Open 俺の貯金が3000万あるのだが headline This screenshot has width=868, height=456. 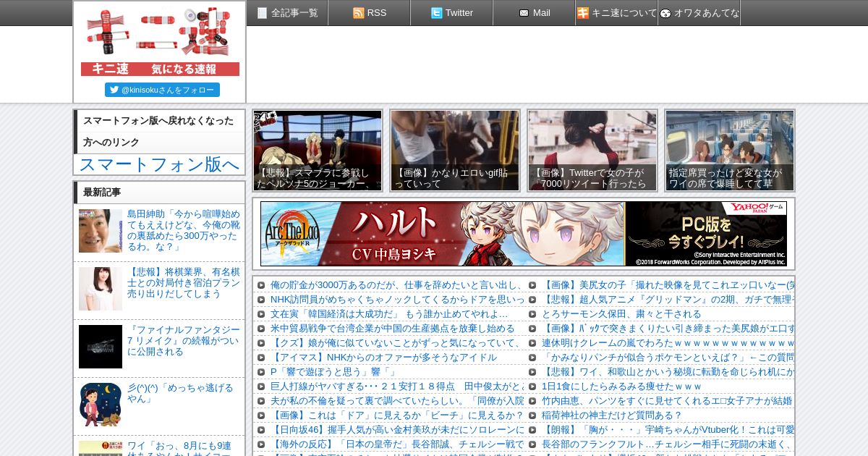point(397,285)
